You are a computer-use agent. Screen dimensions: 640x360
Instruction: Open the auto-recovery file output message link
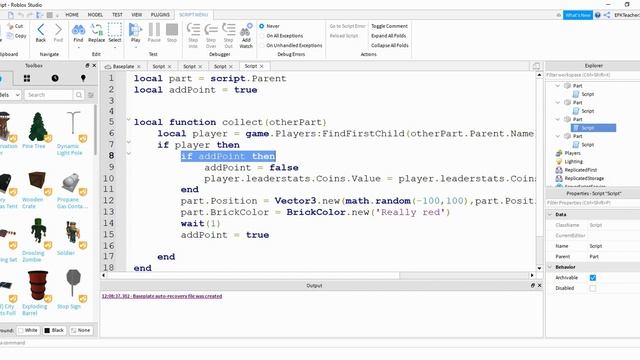pos(162,296)
